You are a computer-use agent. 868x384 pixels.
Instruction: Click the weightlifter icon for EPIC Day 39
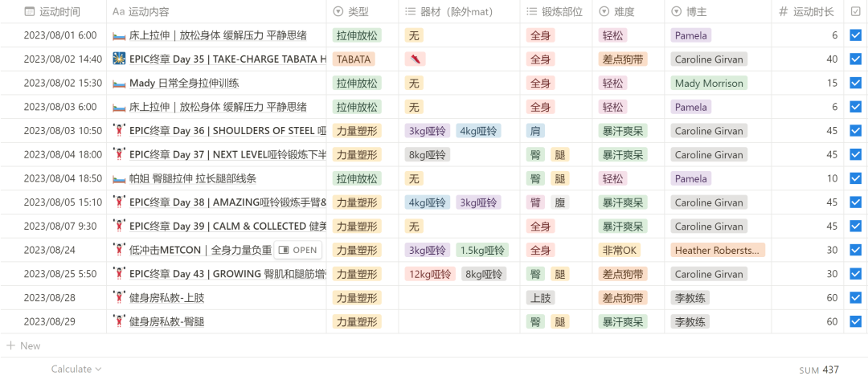click(x=118, y=226)
